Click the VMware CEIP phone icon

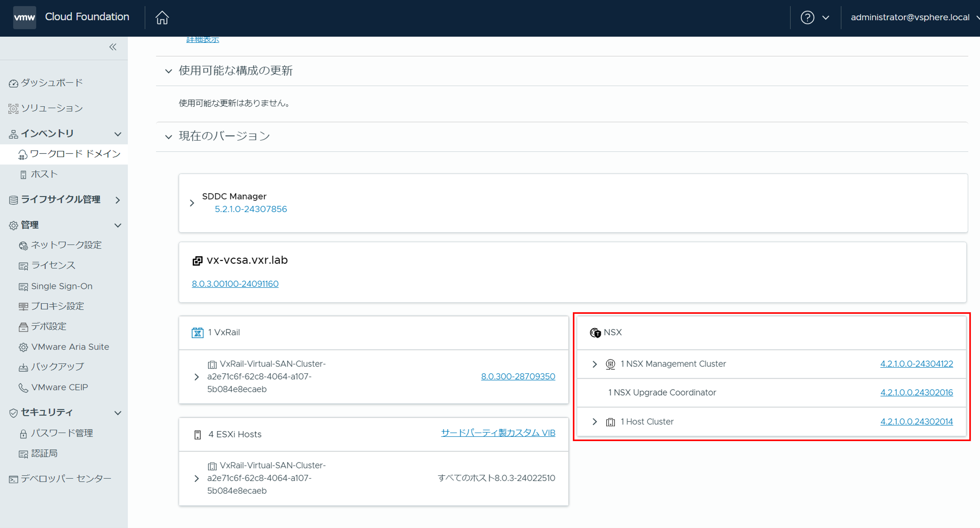coord(23,388)
